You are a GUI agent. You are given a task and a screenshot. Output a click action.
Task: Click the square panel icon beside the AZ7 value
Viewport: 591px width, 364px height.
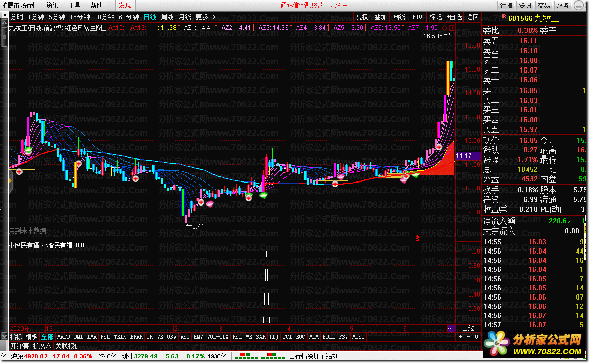(x=452, y=28)
